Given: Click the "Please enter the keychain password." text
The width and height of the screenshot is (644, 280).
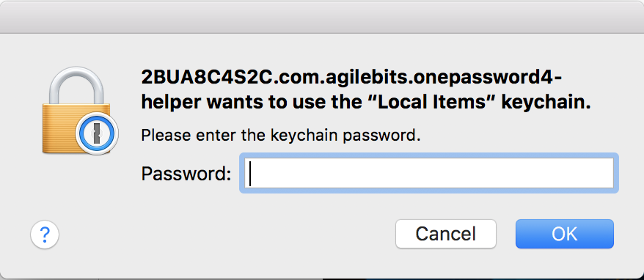Looking at the screenshot, I should pyautogui.click(x=281, y=135).
